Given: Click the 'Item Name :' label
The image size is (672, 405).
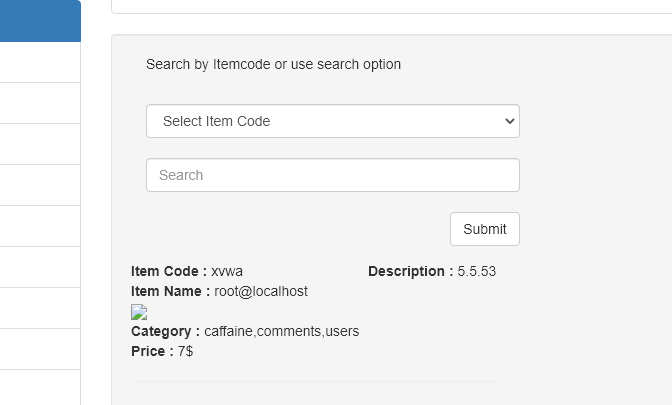Looking at the screenshot, I should click(171, 291).
